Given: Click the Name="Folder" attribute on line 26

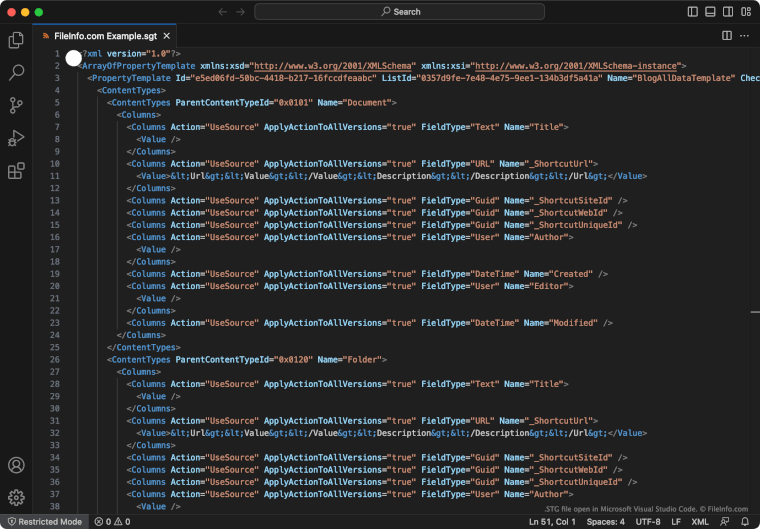Looking at the screenshot, I should tap(349, 359).
